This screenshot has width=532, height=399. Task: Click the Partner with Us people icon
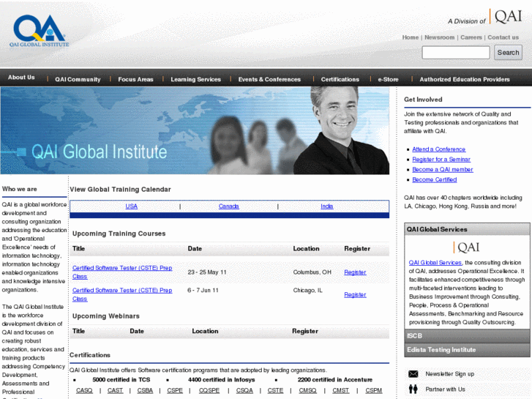413,389
